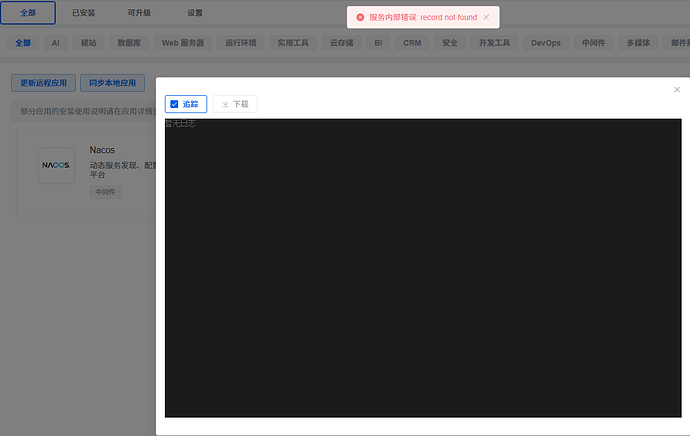Click the 中间件 tag on Nacos card
This screenshot has width=690, height=436.
tap(105, 191)
